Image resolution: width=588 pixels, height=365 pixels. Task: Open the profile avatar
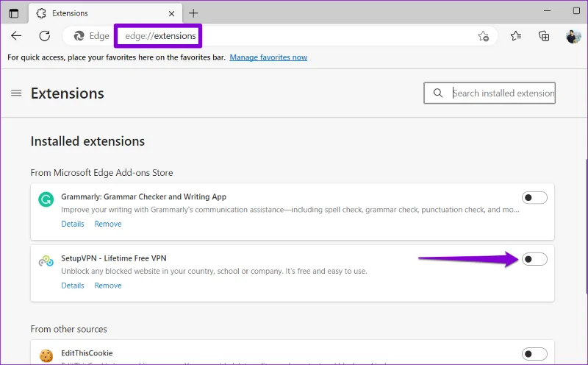pyautogui.click(x=573, y=36)
